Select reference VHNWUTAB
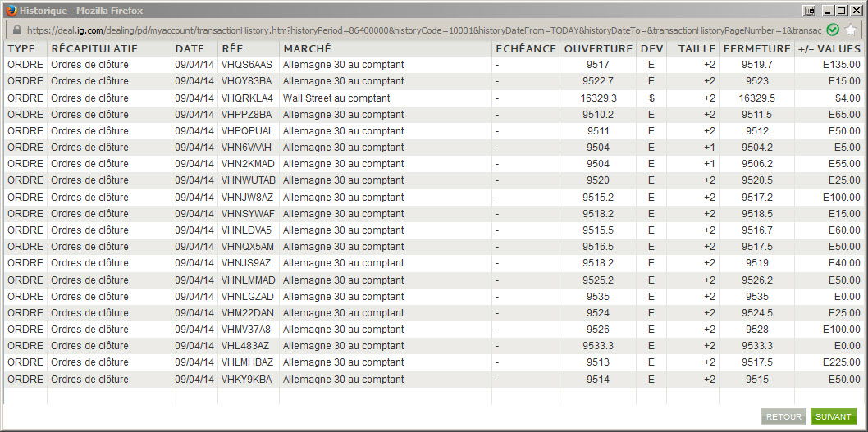This screenshot has width=868, height=432. point(249,180)
